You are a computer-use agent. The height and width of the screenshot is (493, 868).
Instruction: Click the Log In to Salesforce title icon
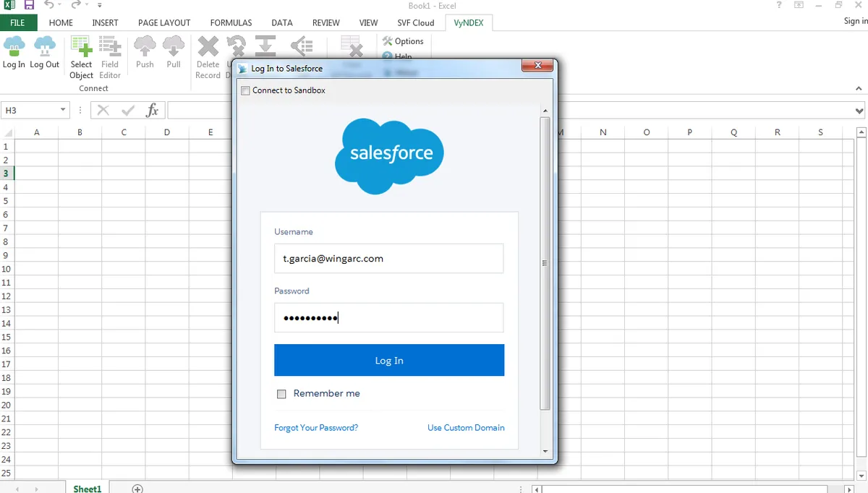(243, 69)
